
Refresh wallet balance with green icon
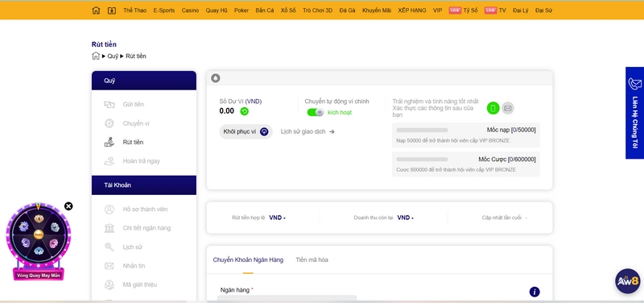point(245,111)
